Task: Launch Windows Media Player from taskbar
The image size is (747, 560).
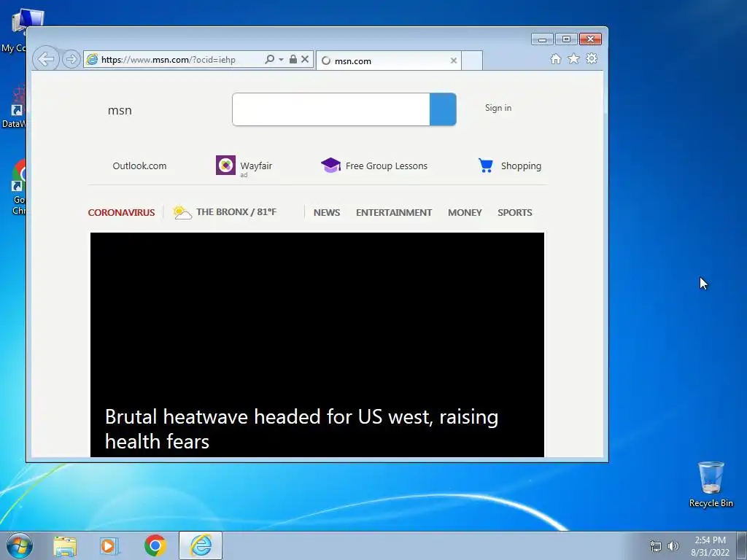Action: (x=109, y=546)
